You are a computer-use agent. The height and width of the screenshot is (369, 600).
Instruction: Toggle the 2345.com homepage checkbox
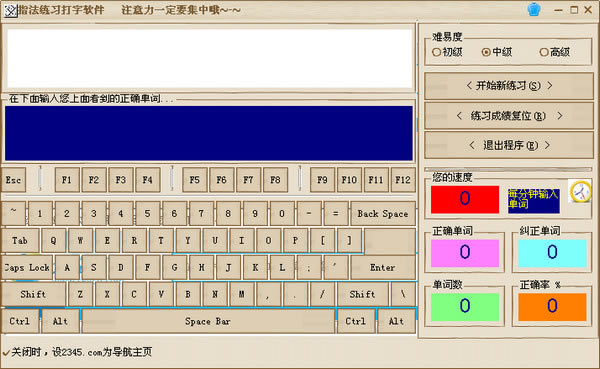point(6,352)
